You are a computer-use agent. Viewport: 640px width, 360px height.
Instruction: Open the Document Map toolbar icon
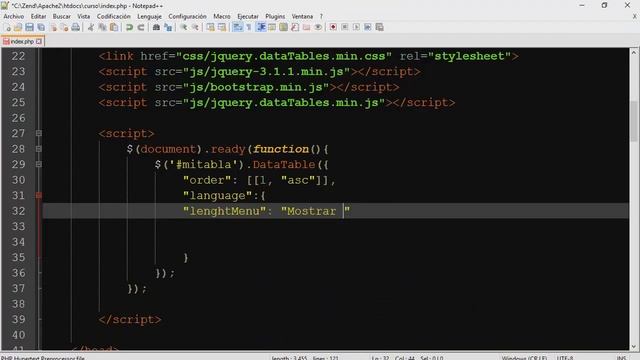tap(283, 27)
